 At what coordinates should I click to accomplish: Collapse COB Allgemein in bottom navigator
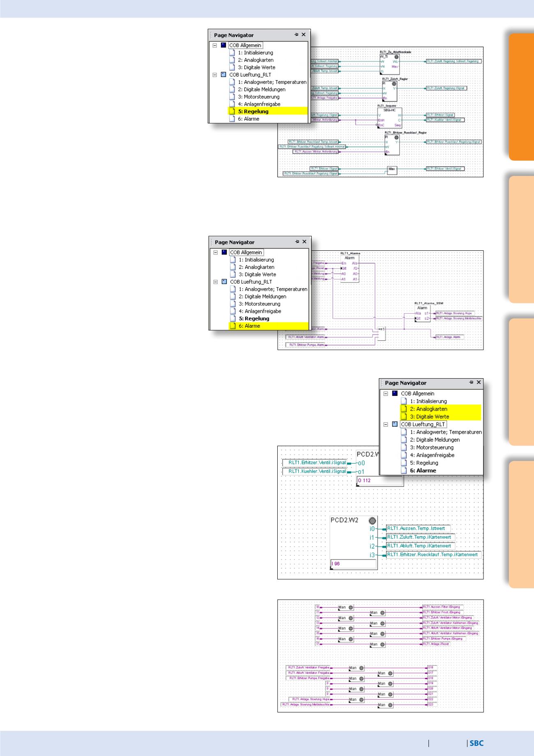point(386,393)
